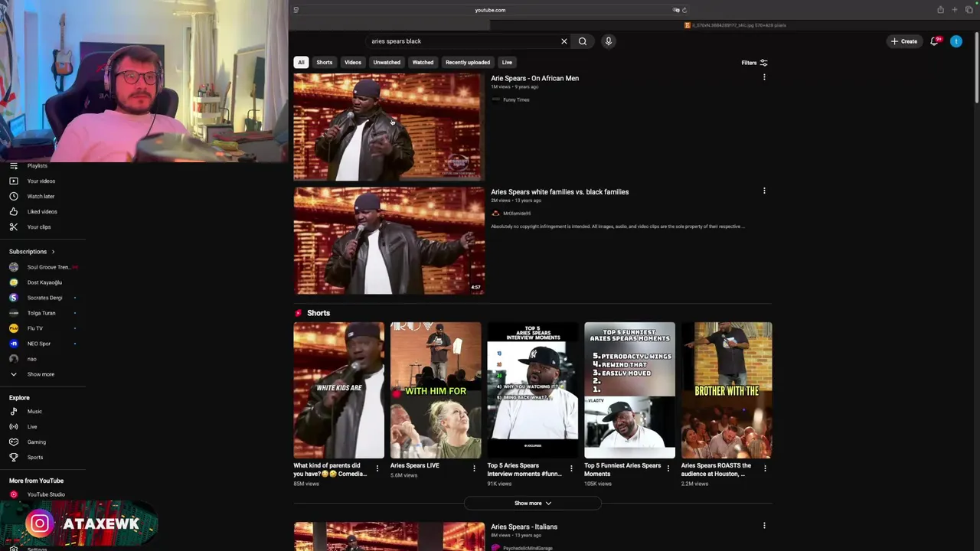Click the magnifier search button

coord(583,41)
